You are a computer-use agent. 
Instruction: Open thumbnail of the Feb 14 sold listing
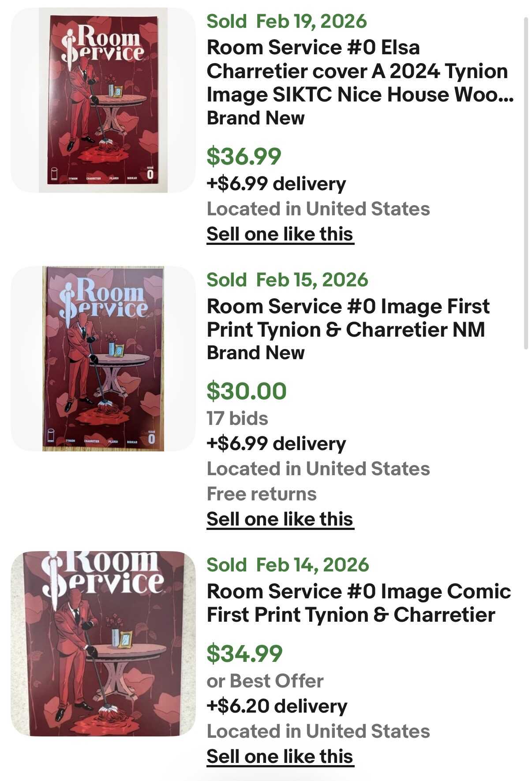coord(103,643)
